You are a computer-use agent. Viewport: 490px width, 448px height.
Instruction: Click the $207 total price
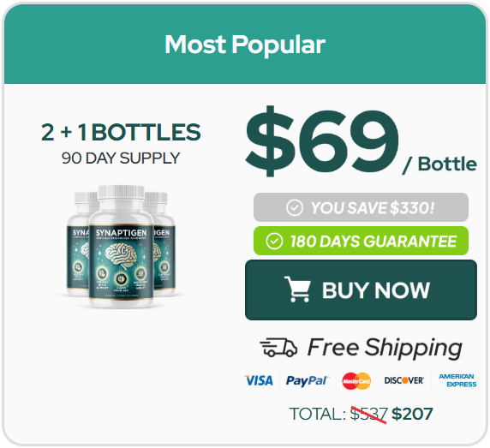coord(412,414)
